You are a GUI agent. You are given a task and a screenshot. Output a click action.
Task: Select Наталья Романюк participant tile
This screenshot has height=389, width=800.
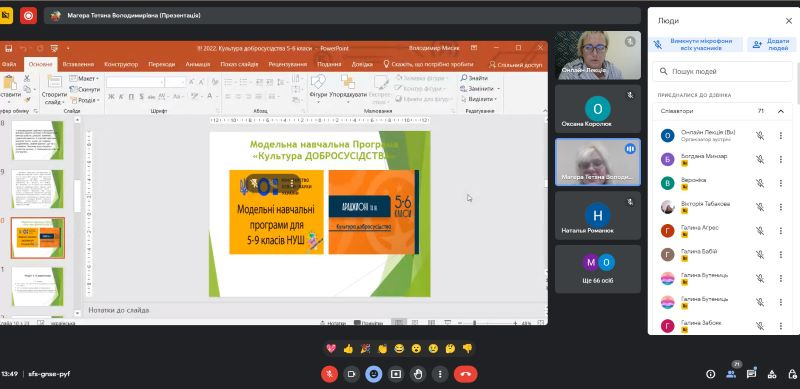pyautogui.click(x=597, y=215)
